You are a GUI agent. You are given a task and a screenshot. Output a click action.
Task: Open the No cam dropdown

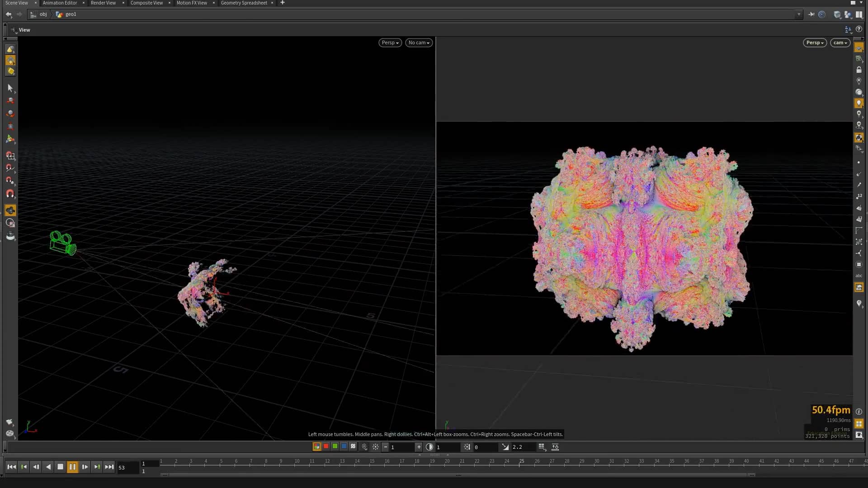coord(418,42)
